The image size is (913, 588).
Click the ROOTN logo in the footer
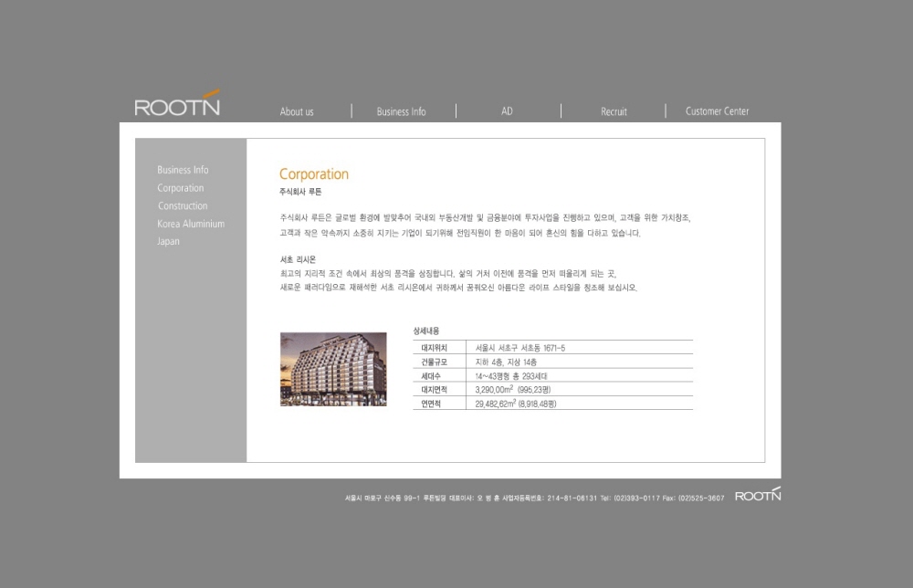[757, 495]
